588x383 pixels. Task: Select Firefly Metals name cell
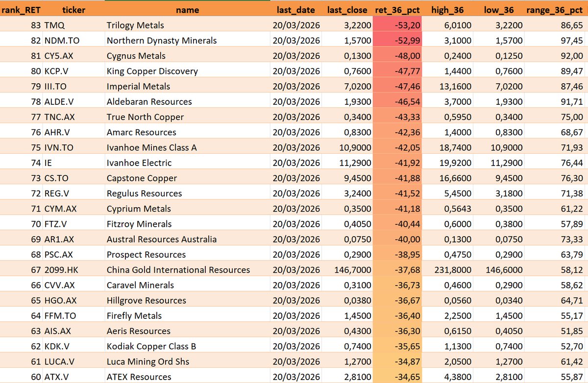[x=187, y=315]
